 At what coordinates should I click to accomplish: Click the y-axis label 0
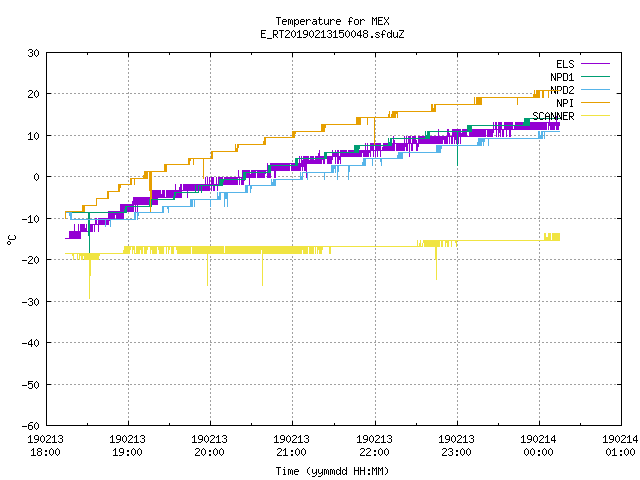click(37, 177)
